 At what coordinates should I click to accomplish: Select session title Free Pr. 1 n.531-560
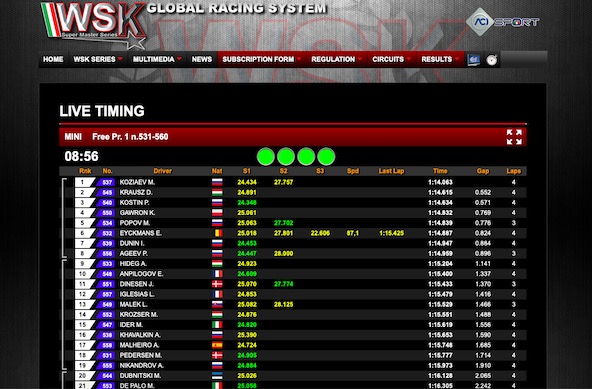pos(130,137)
